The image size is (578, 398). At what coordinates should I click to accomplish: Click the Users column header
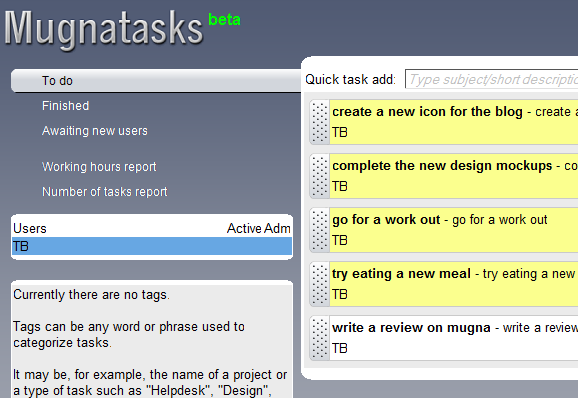point(30,228)
